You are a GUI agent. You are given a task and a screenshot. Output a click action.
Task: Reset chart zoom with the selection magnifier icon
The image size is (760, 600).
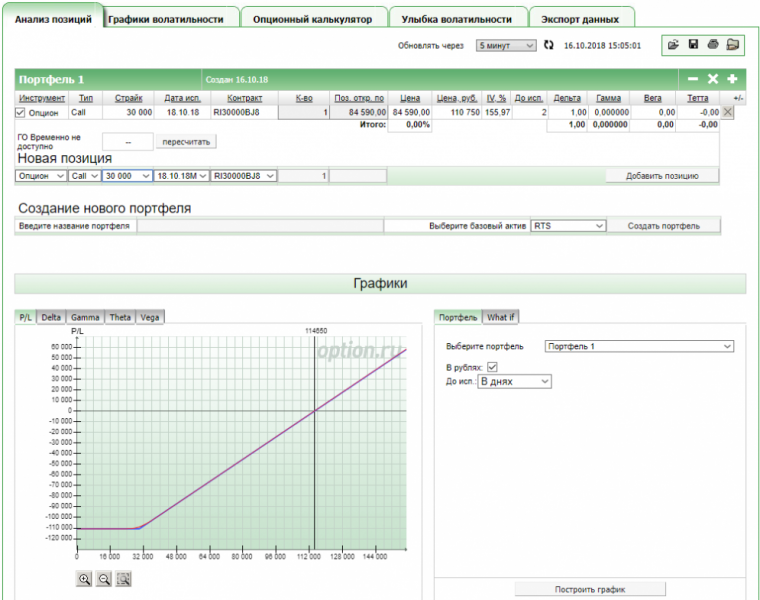[124, 579]
